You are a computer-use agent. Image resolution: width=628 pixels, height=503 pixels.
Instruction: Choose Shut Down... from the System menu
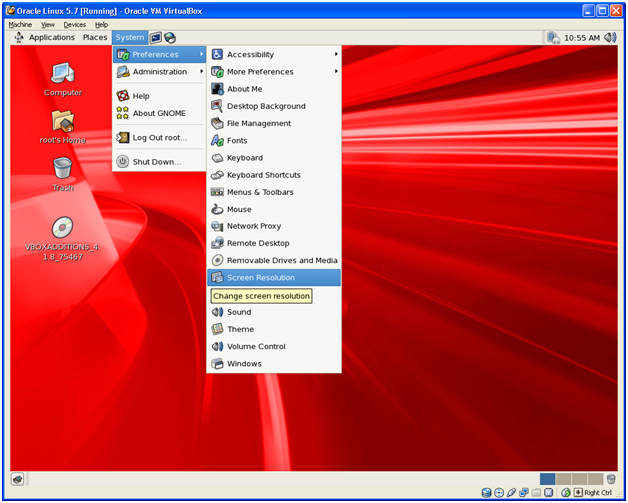click(x=159, y=162)
